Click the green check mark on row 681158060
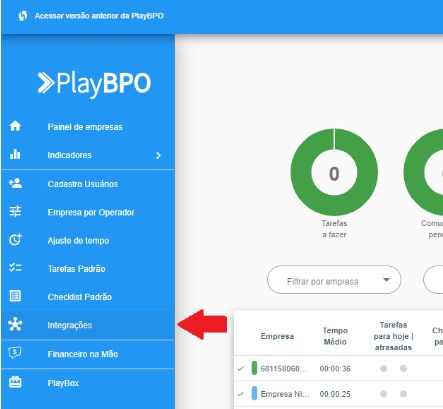This screenshot has height=409, width=443. pos(241,368)
